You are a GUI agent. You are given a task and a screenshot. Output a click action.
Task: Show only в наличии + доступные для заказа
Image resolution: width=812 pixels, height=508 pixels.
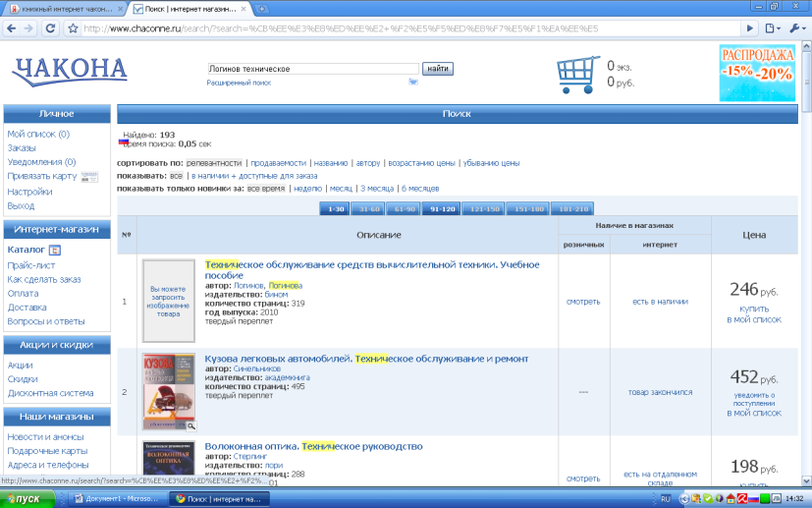254,176
